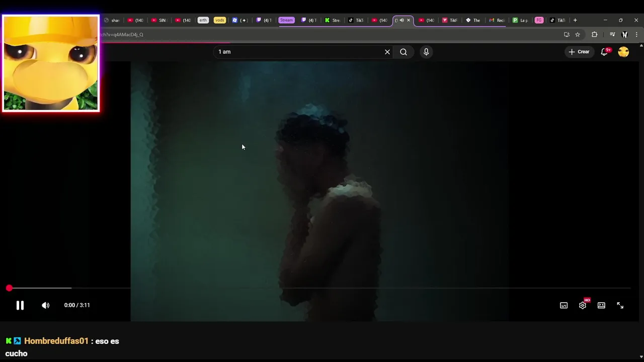Open the YouTube account avatar menu
The image size is (644, 362).
coord(623,52)
